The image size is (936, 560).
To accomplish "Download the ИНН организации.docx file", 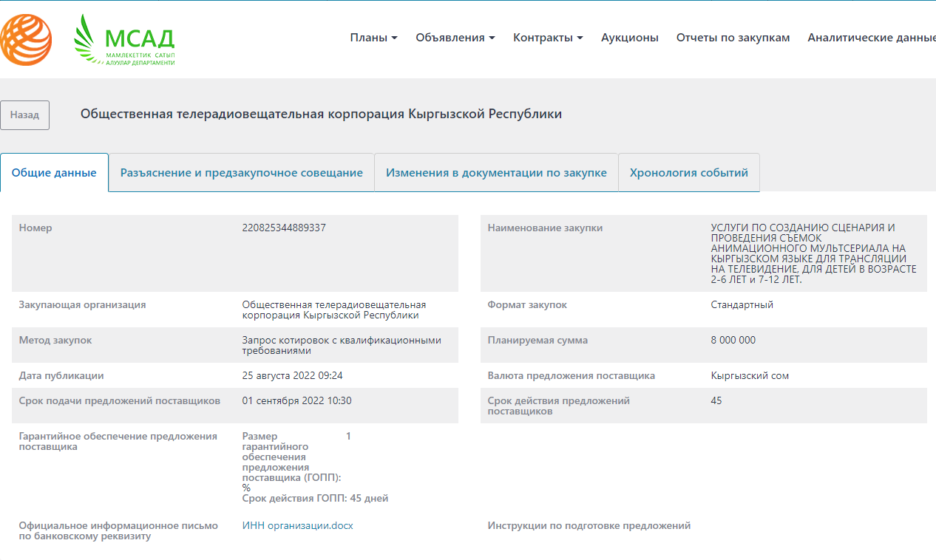I will pyautogui.click(x=297, y=526).
